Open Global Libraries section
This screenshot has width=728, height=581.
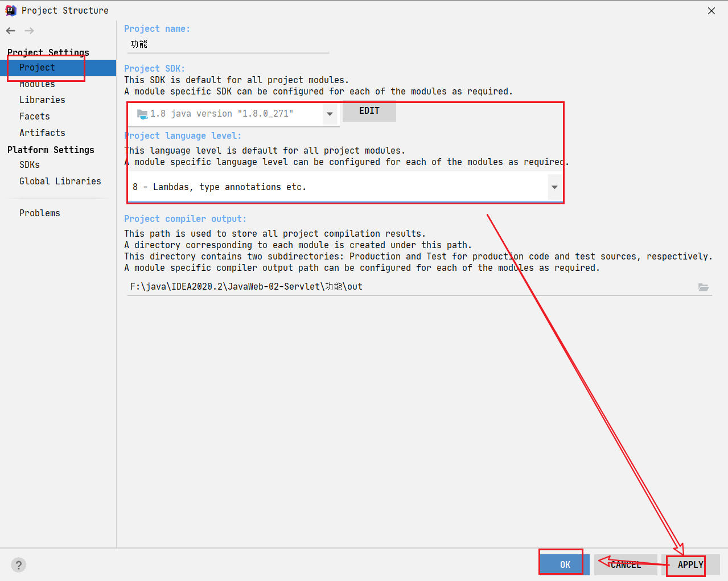pyautogui.click(x=60, y=182)
